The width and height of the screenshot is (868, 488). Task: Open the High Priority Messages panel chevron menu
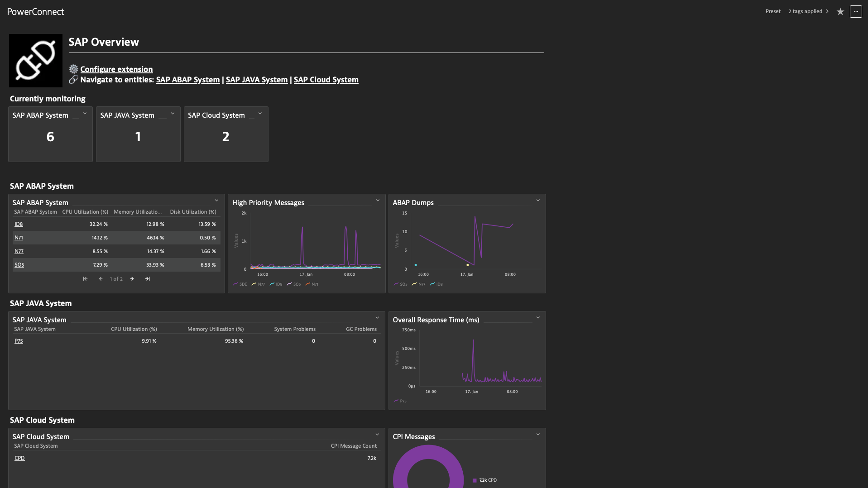pyautogui.click(x=378, y=200)
